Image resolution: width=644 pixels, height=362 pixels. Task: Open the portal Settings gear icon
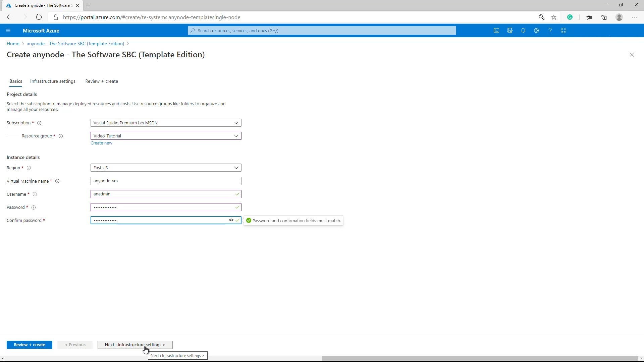(537, 31)
